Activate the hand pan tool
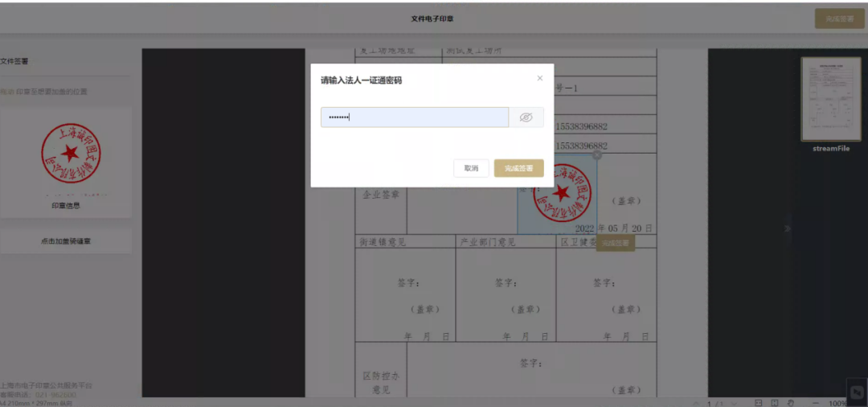This screenshot has width=868, height=407. (x=791, y=402)
